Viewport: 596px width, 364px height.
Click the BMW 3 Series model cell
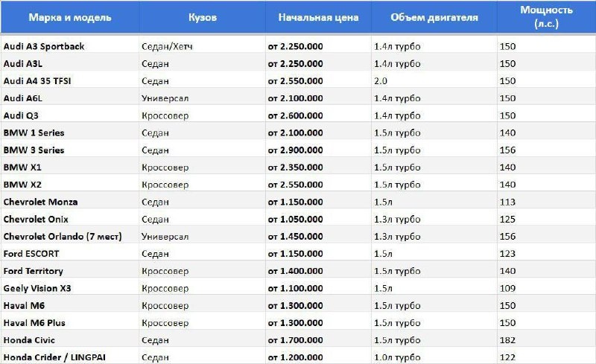[70, 150]
